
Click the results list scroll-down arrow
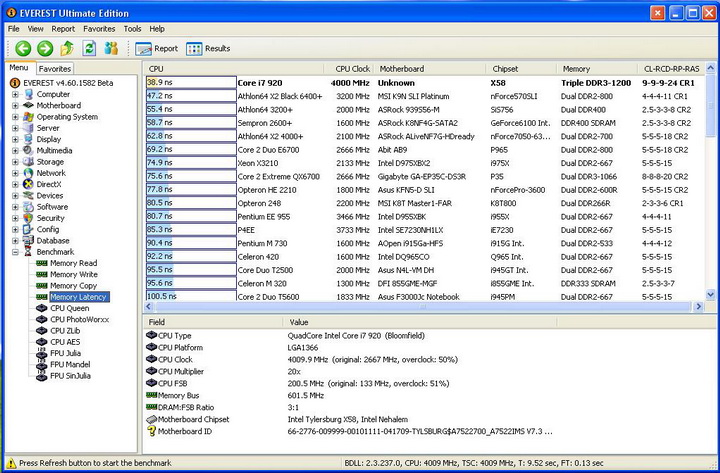710,295
